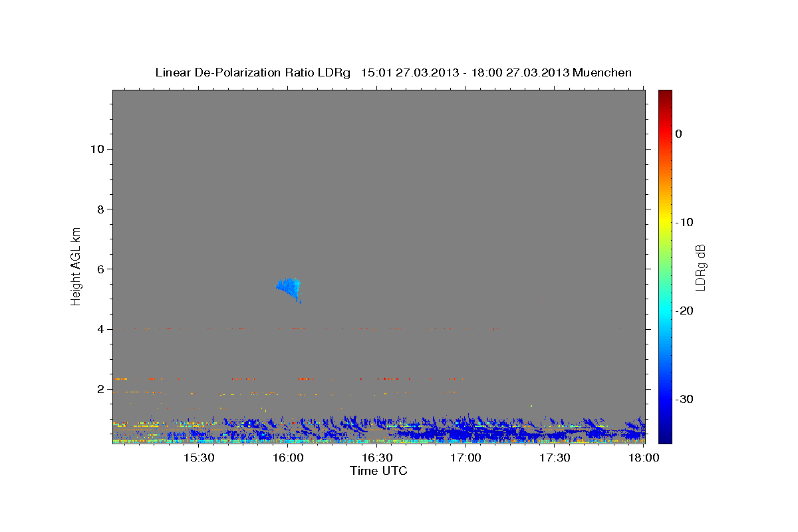Click the 'LDRg dB' colorbar label
Image resolution: width=798 pixels, height=532 pixels.
(x=700, y=267)
